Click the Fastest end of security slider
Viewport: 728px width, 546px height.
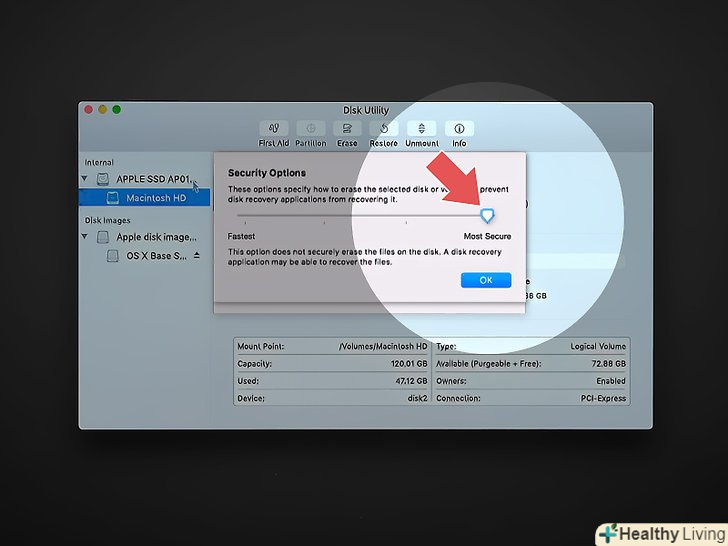pyautogui.click(x=245, y=216)
